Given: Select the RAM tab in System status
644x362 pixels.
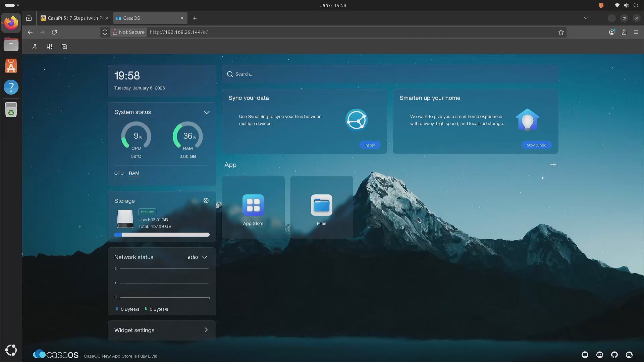Looking at the screenshot, I should (134, 173).
